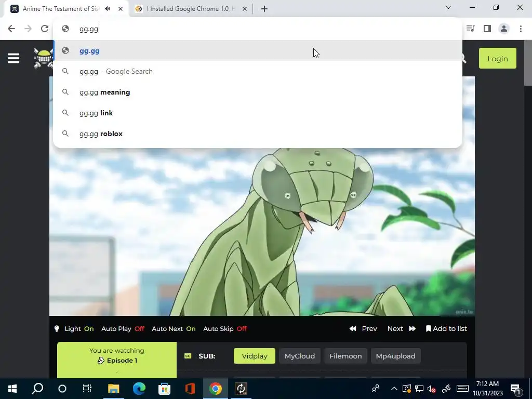Choose the gg.gg link suggestion
The image size is (532, 399).
click(x=258, y=113)
